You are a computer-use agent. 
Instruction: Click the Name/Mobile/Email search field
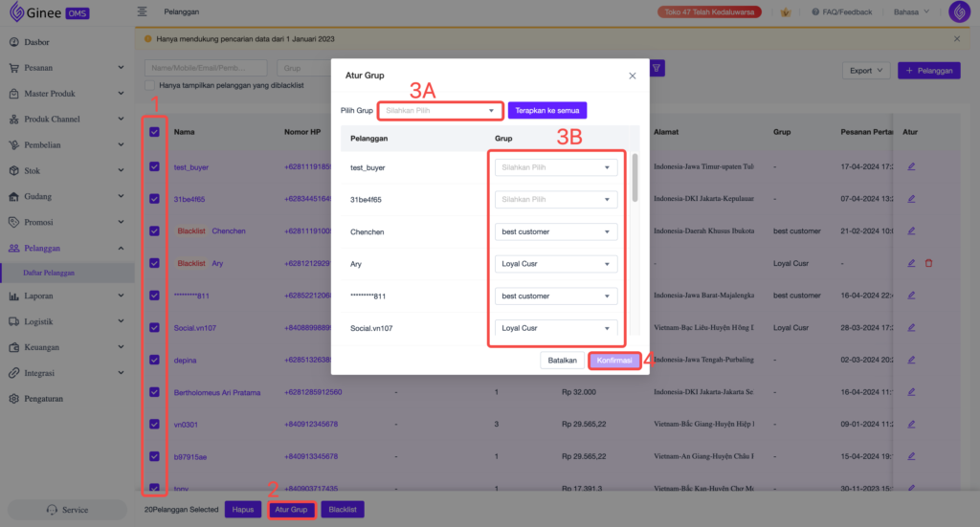click(206, 68)
